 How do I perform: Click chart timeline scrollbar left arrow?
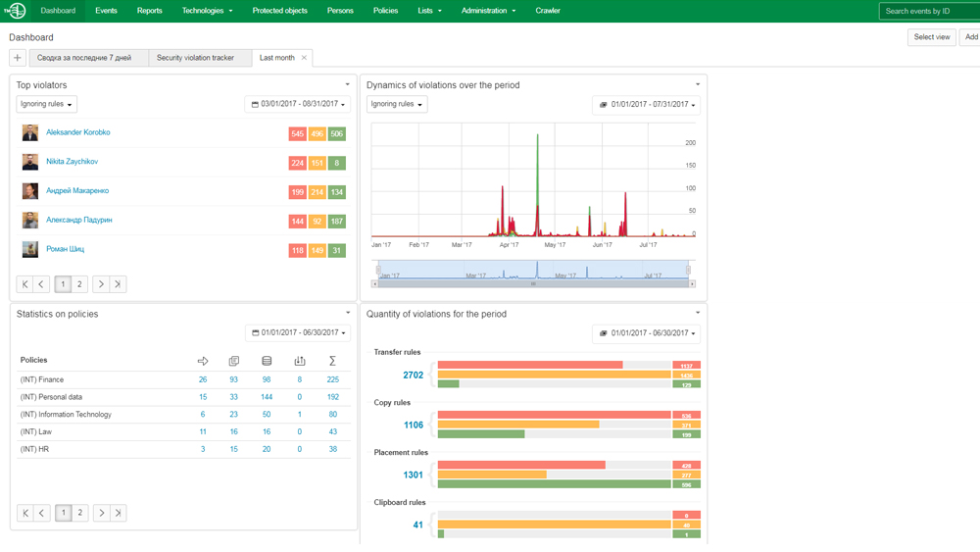374,283
